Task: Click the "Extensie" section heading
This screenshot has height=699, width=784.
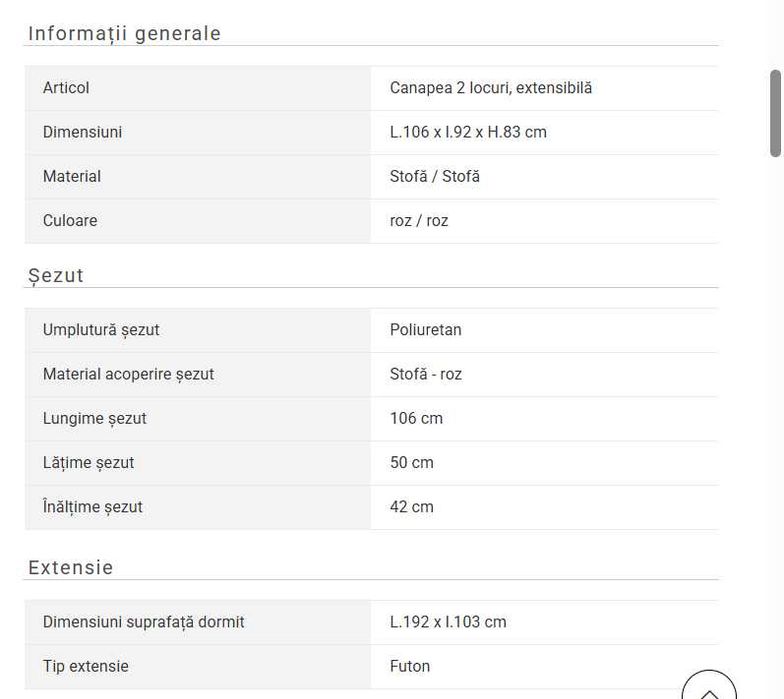Action: click(71, 568)
